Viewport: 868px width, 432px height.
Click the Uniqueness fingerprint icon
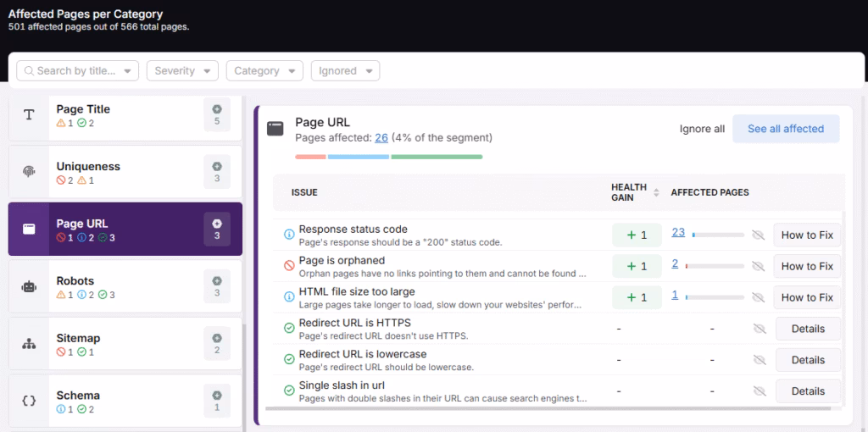pos(29,172)
